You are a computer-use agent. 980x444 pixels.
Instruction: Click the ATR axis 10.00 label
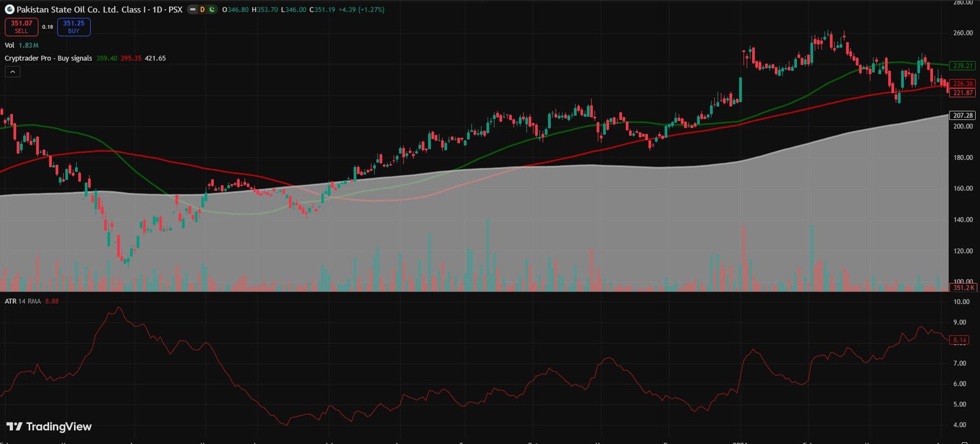click(x=962, y=301)
